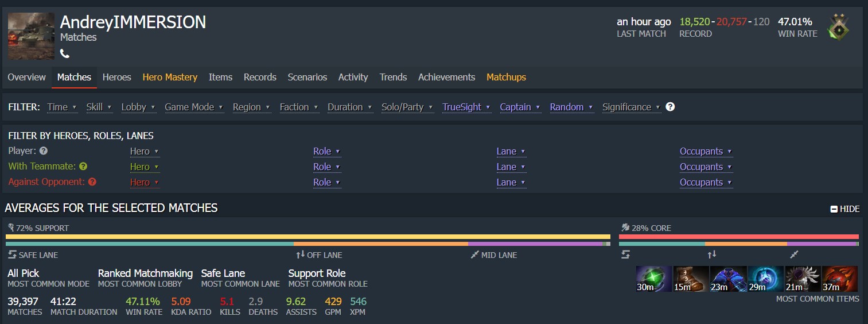Click the 37m red item icon
The image size is (868, 324).
(x=840, y=279)
